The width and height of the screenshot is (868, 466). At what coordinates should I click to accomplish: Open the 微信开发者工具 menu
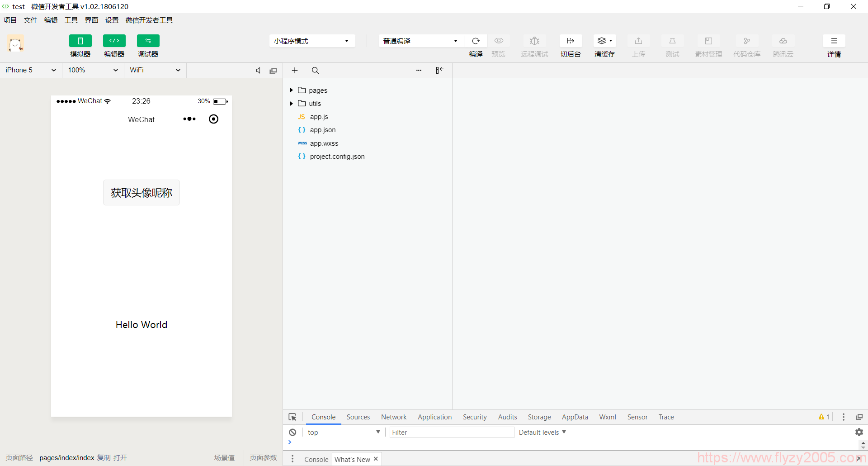pyautogui.click(x=149, y=20)
